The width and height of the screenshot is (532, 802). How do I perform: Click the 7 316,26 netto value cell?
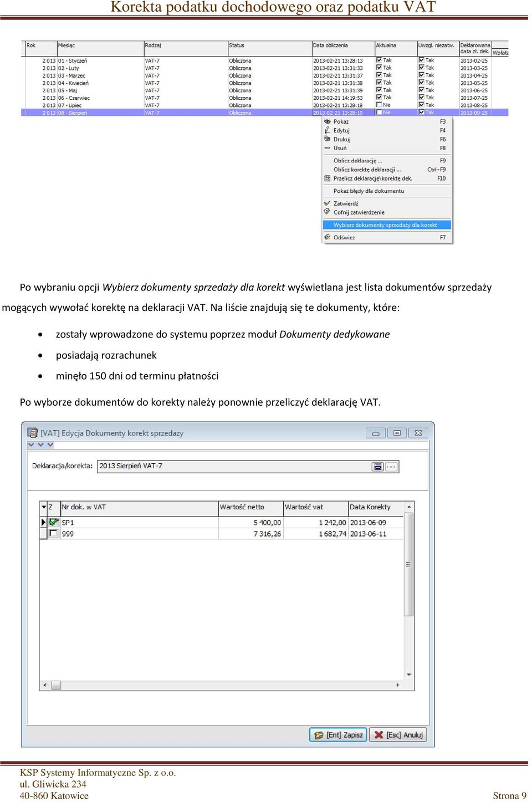click(251, 534)
